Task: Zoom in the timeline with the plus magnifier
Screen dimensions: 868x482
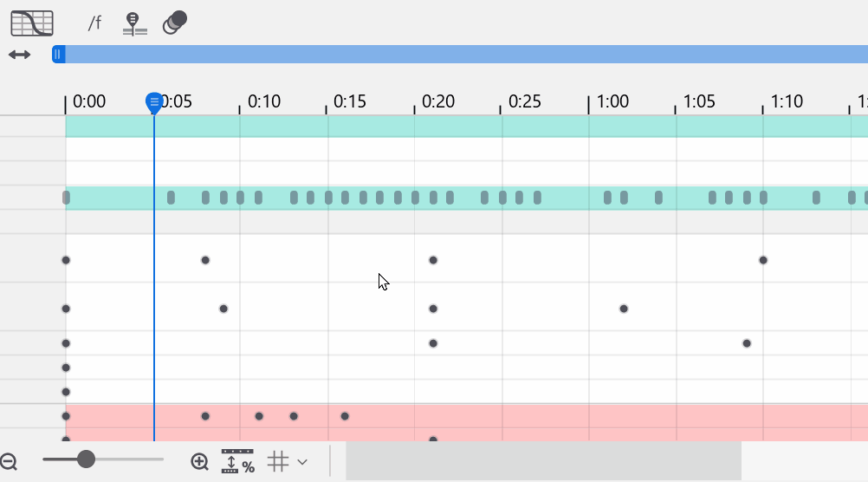Action: click(x=200, y=462)
